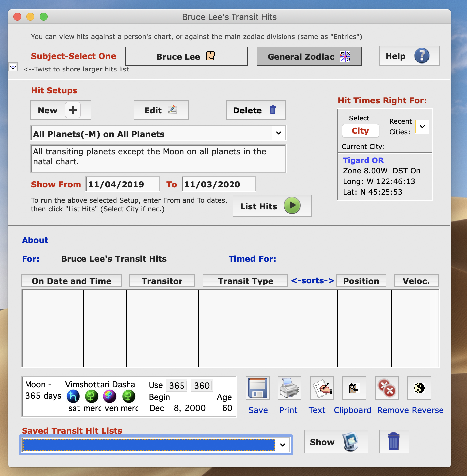
Task: Open the Saved Transit Hit Lists dropdown
Action: point(283,445)
